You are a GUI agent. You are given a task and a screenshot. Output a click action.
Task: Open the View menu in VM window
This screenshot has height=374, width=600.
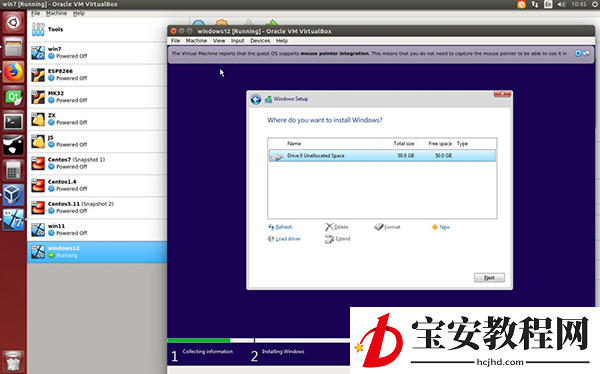219,41
